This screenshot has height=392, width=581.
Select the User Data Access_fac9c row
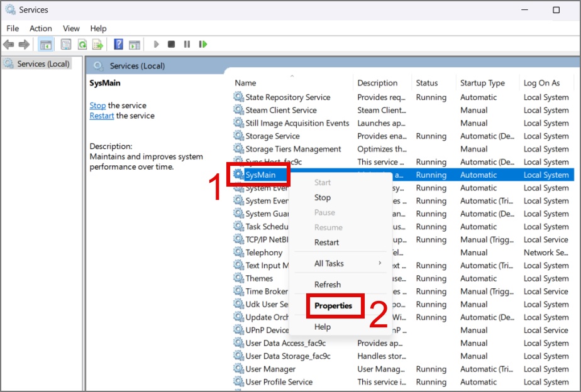point(285,343)
